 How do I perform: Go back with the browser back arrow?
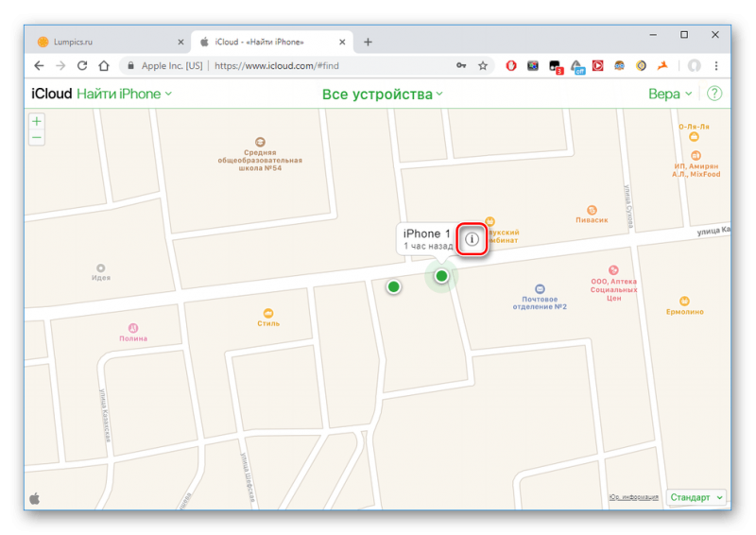[x=39, y=65]
